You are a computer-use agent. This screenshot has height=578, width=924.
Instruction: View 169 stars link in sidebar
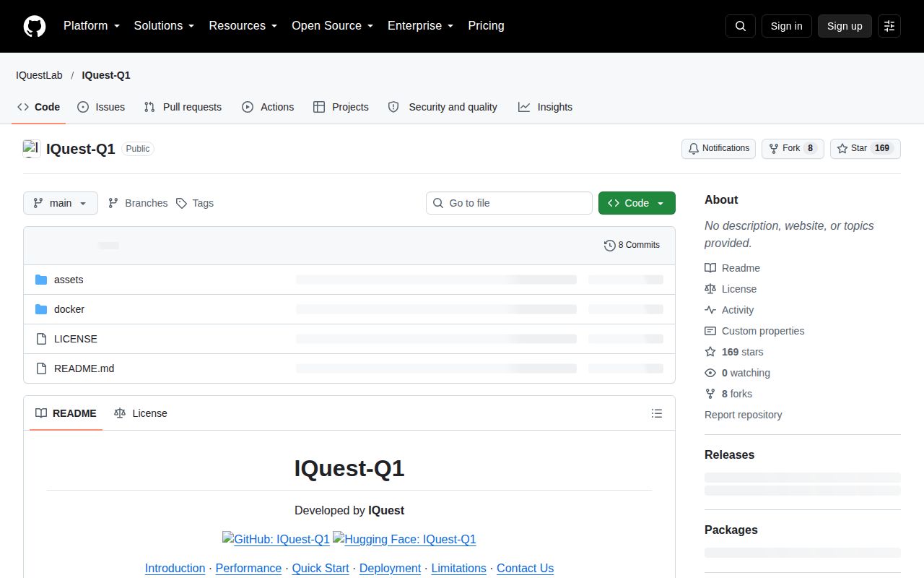(734, 352)
